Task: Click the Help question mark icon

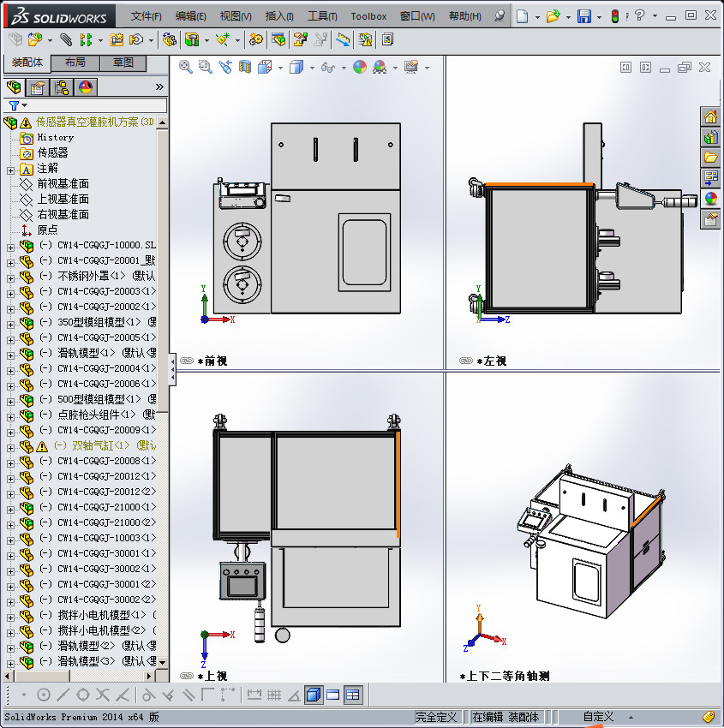Action: [x=639, y=15]
